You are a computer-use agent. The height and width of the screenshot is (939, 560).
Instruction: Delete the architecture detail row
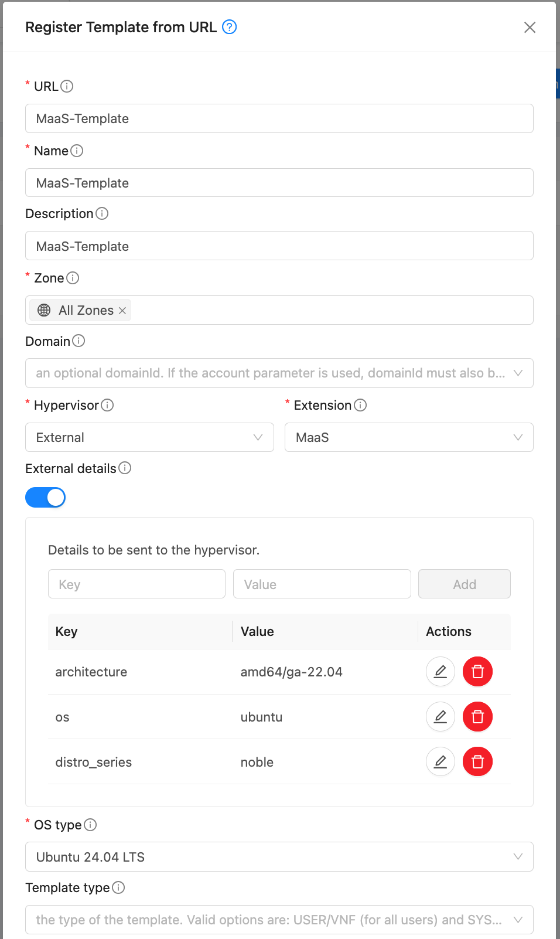pos(478,672)
